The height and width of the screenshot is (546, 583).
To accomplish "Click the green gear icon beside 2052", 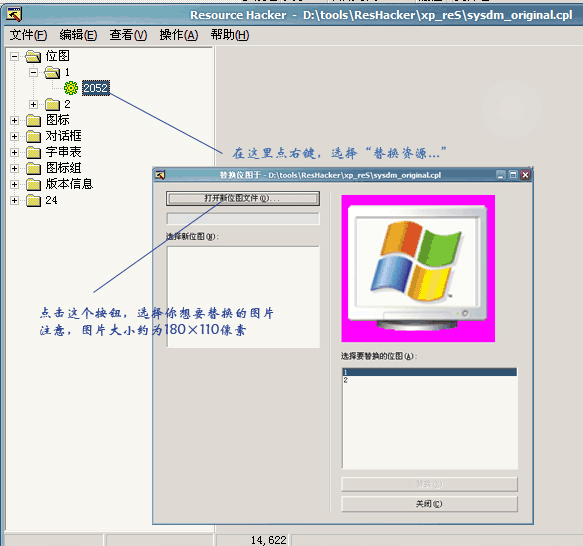I will click(71, 88).
